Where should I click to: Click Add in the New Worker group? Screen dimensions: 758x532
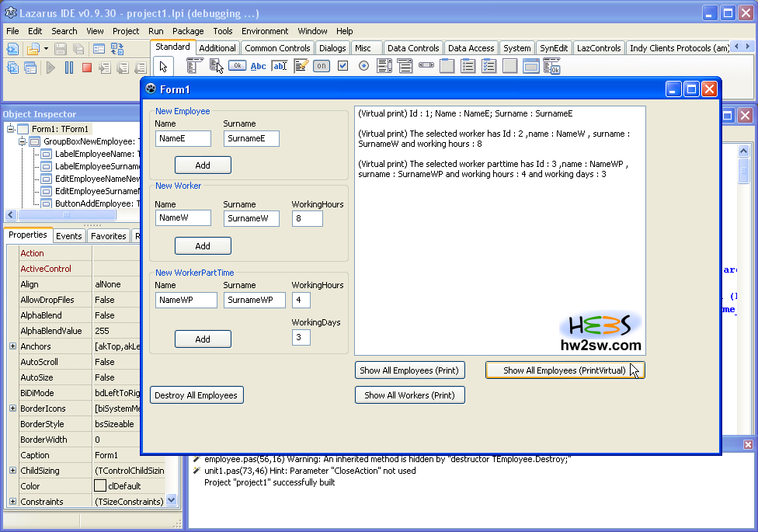(203, 246)
